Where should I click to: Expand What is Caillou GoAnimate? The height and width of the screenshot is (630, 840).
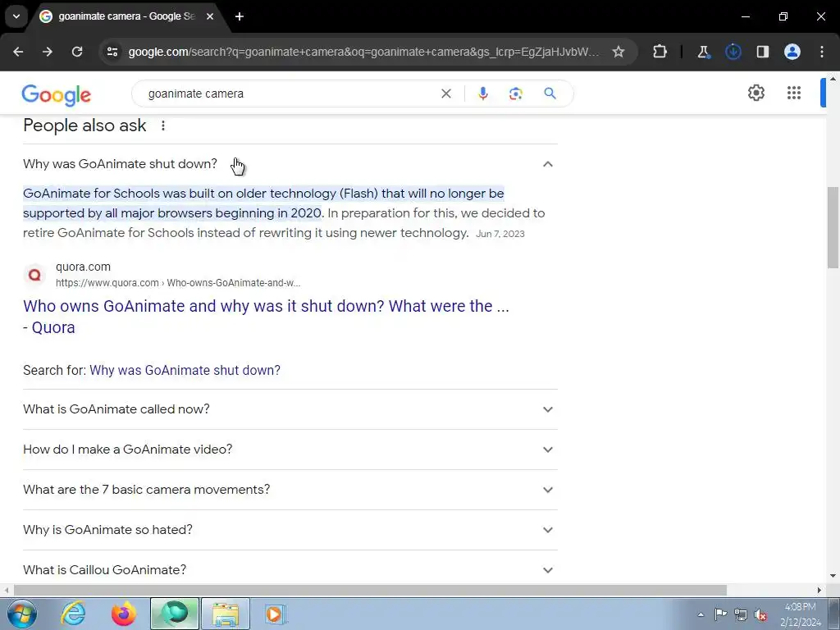click(290, 570)
